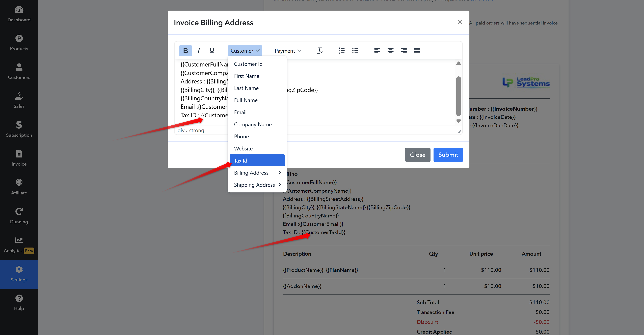Go to Affiliate section
The image size is (644, 335).
pyautogui.click(x=19, y=187)
